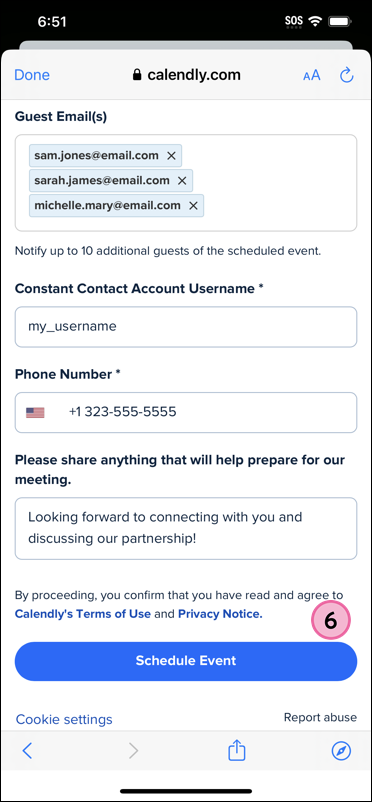Open Cookie settings
The height and width of the screenshot is (802, 372).
[x=64, y=720]
